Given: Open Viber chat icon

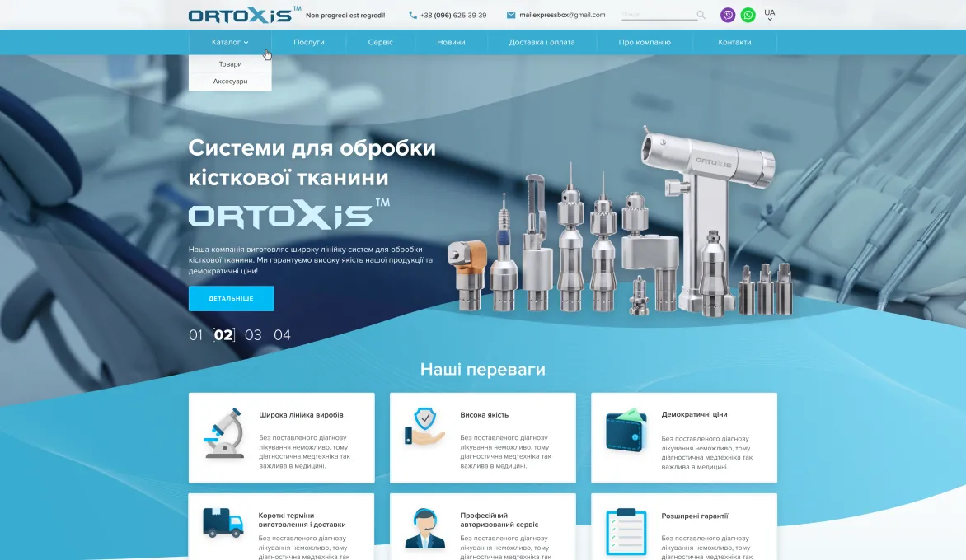Looking at the screenshot, I should (x=728, y=15).
